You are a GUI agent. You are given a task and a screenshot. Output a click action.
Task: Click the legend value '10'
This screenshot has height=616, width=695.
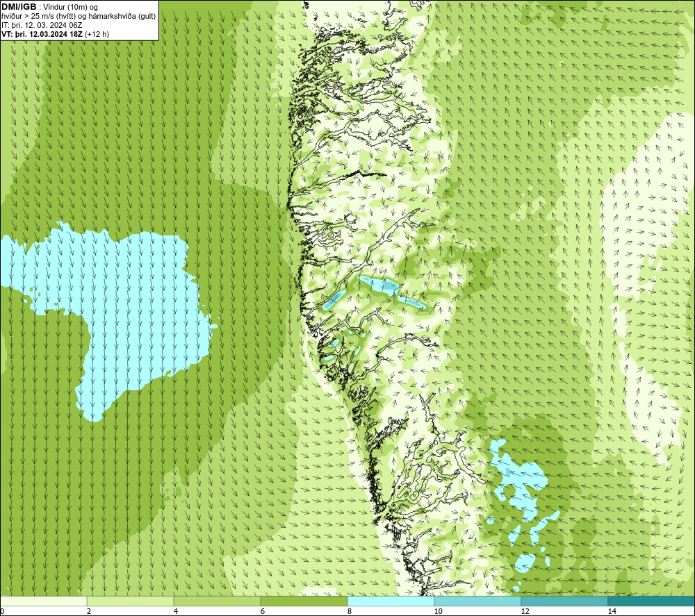click(x=438, y=611)
